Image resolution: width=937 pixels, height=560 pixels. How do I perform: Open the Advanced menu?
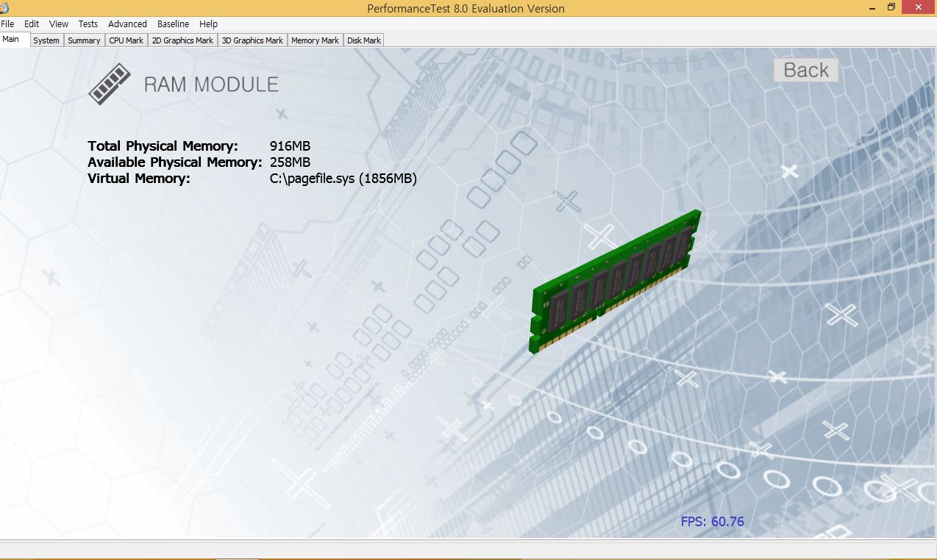tap(127, 24)
